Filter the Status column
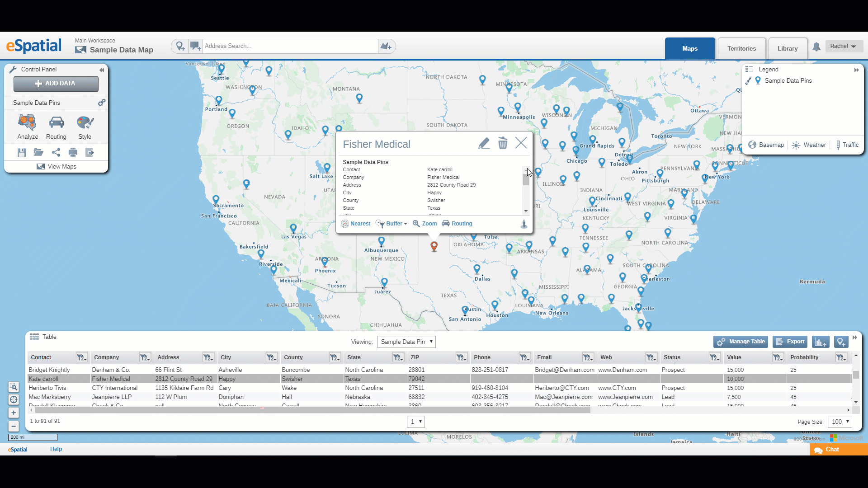Screen dimensions: 868x488 [x=714, y=357]
